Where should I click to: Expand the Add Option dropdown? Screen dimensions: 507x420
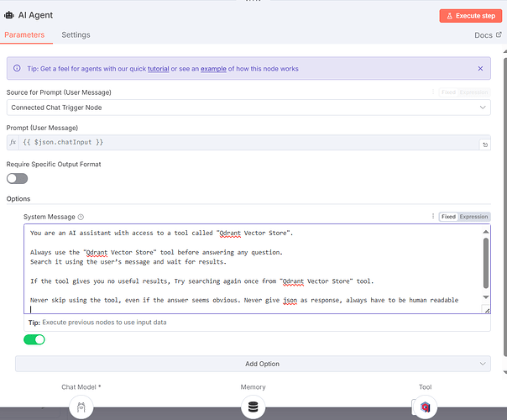click(x=253, y=364)
